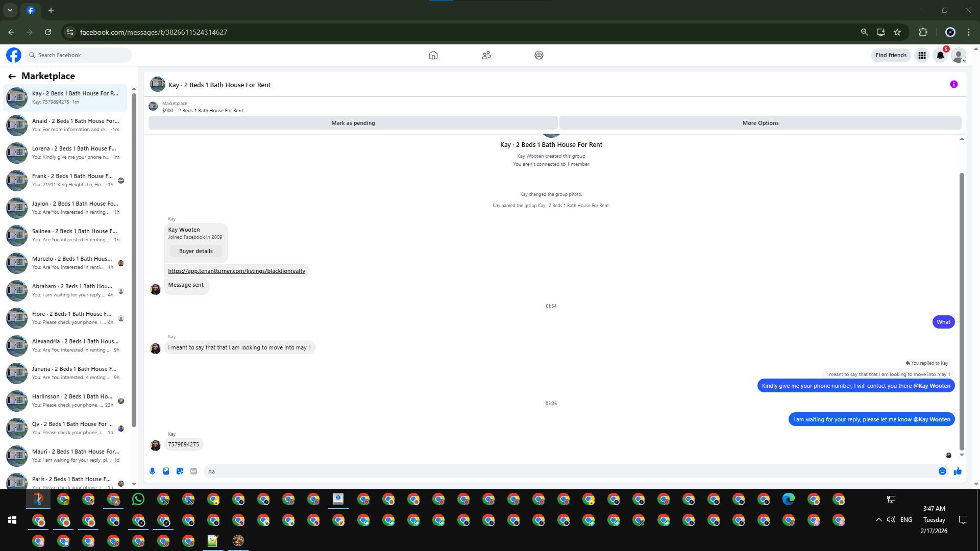Viewport: 980px width, 551px height.
Task: Open the Kay conversation in the list
Action: pos(65,97)
